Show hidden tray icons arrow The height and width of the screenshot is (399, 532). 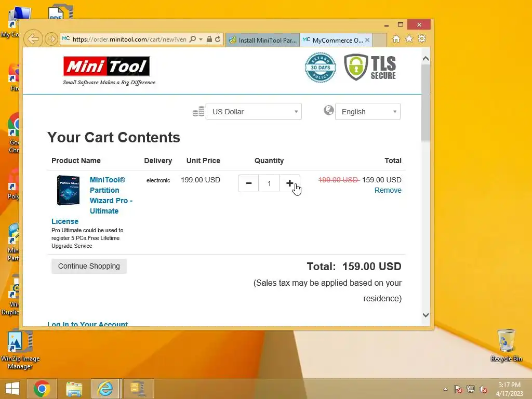(445, 389)
